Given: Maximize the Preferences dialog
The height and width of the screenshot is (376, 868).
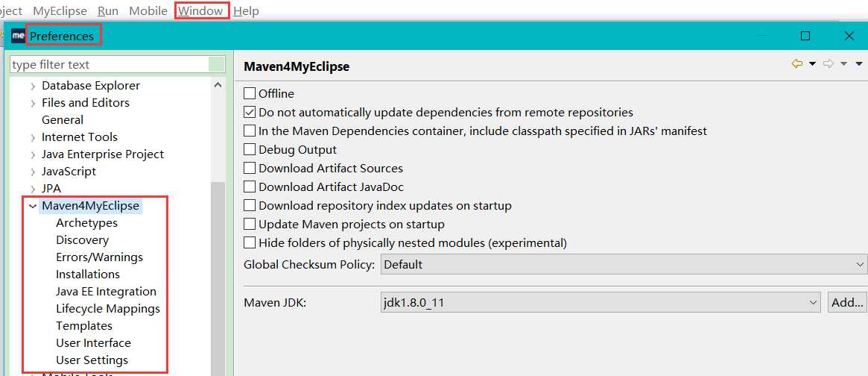Looking at the screenshot, I should click(805, 36).
